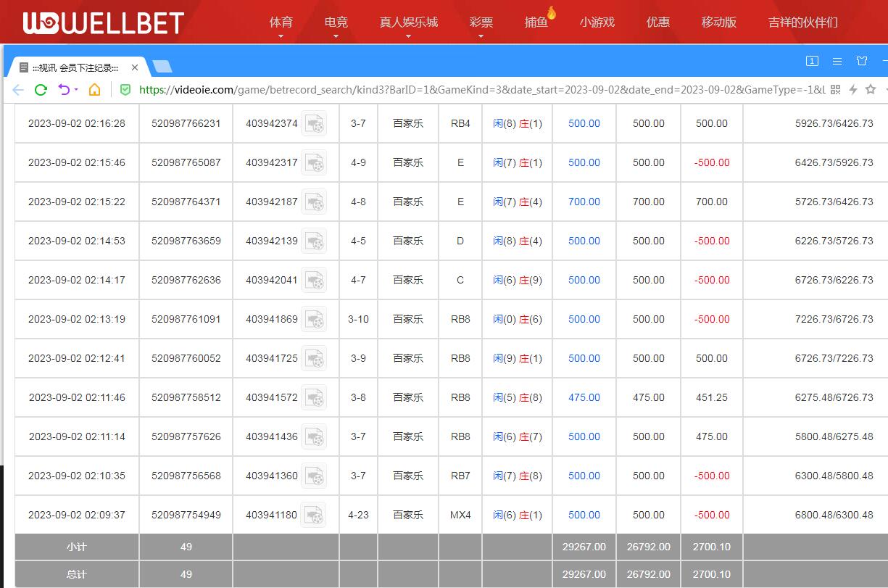Click the videoie.com URL address bar
888x588 pixels.
coord(482,90)
